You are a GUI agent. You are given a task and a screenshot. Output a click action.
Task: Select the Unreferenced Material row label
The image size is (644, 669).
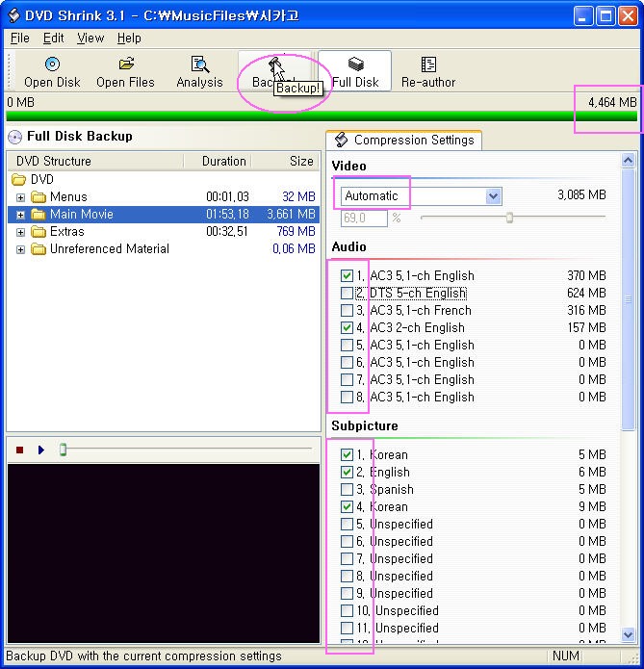point(110,248)
